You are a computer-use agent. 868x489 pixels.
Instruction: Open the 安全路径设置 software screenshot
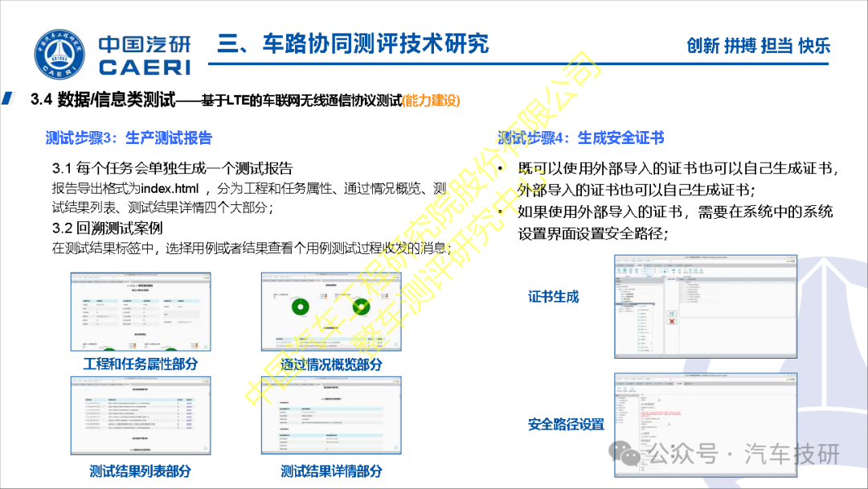(706, 425)
